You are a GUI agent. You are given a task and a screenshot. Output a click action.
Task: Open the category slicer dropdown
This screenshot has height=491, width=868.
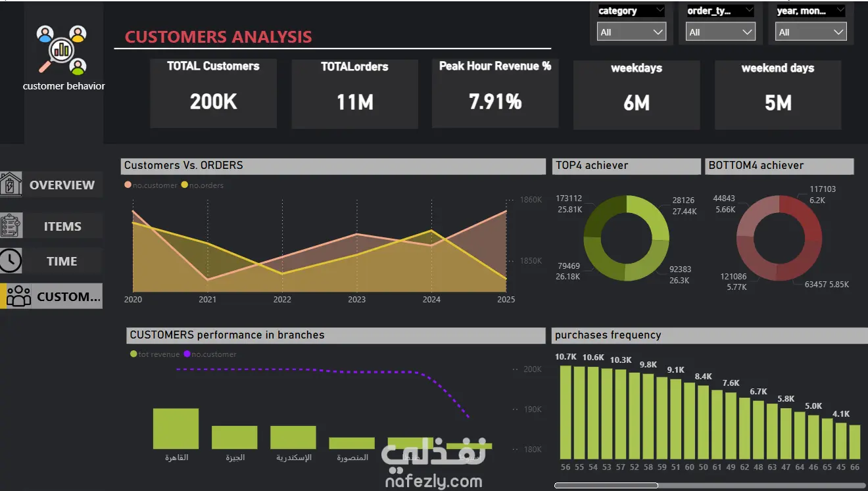click(631, 32)
